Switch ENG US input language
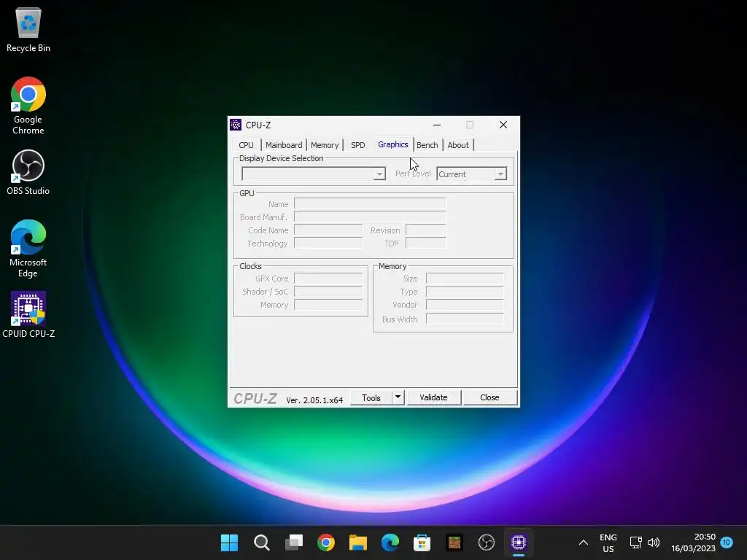This screenshot has width=747, height=560. 608,542
